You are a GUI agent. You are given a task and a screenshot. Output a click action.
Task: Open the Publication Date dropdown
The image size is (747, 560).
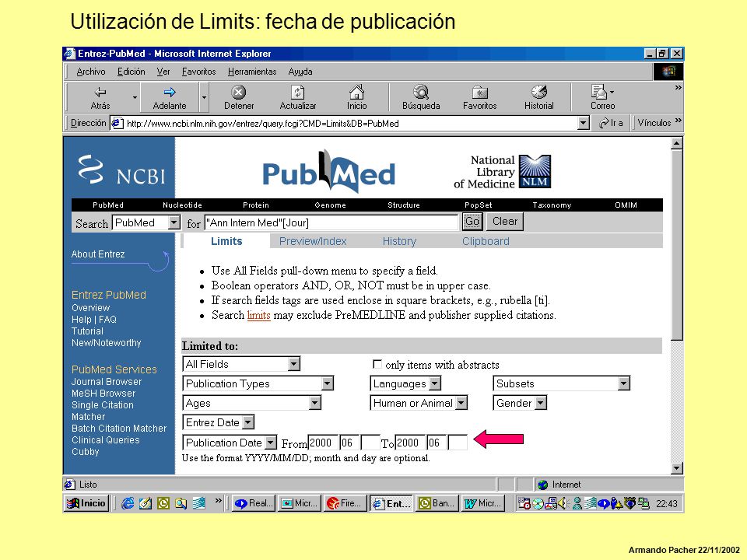coord(230,443)
